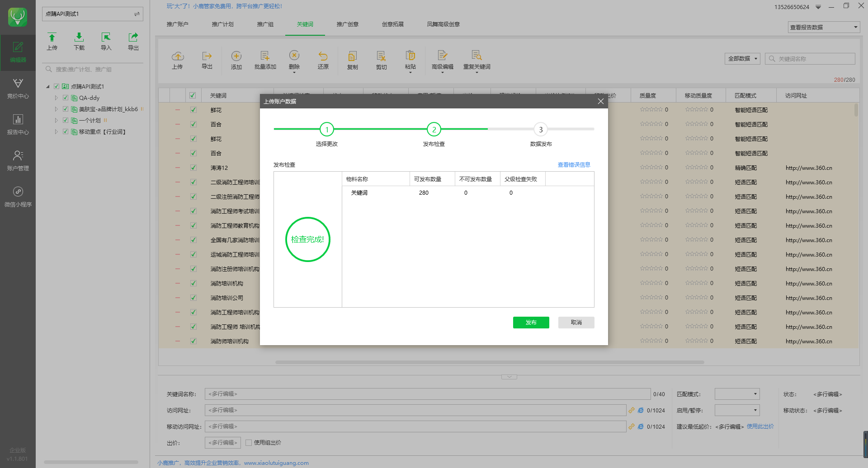
Task: Click the browser icon beside 移动访问网址 field
Action: click(641, 426)
